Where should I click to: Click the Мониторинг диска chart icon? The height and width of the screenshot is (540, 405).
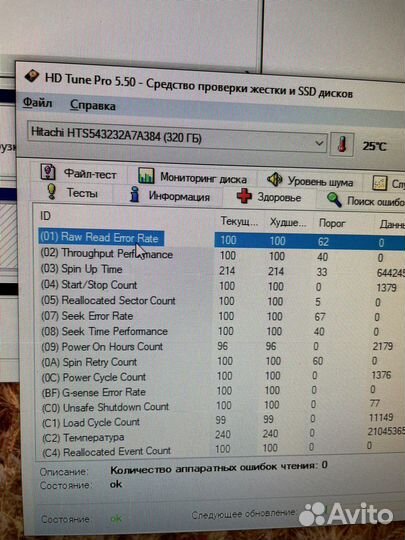[146, 175]
